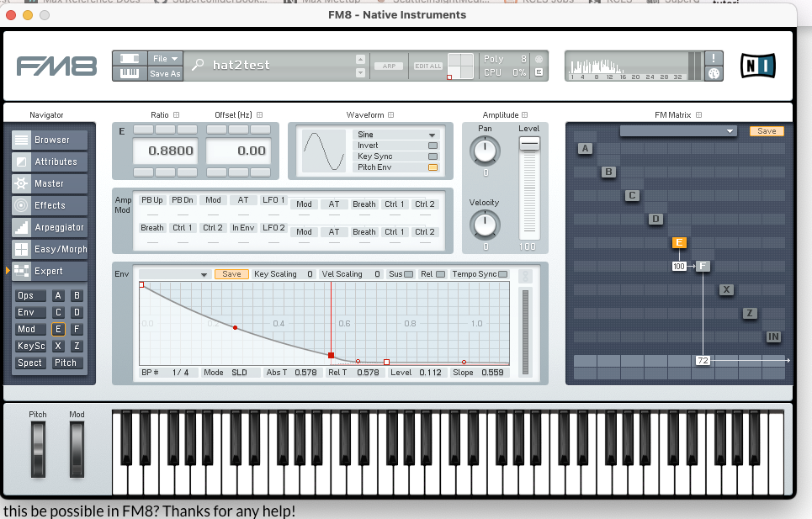
Task: Select operator B in FM Matrix
Action: pyautogui.click(x=608, y=172)
